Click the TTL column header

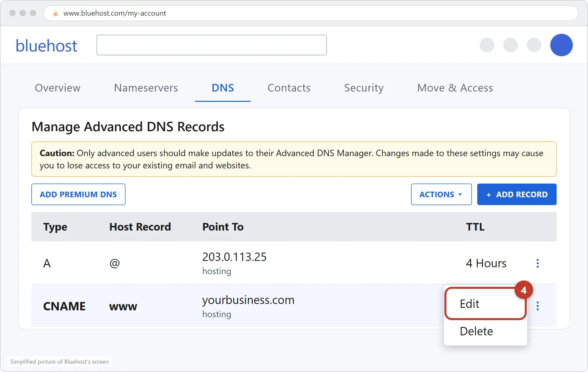point(475,227)
